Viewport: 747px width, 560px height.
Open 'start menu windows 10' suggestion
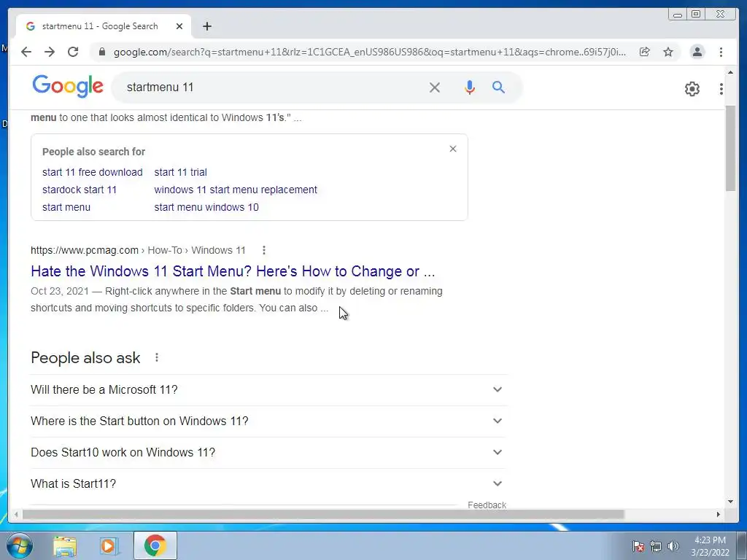click(206, 207)
